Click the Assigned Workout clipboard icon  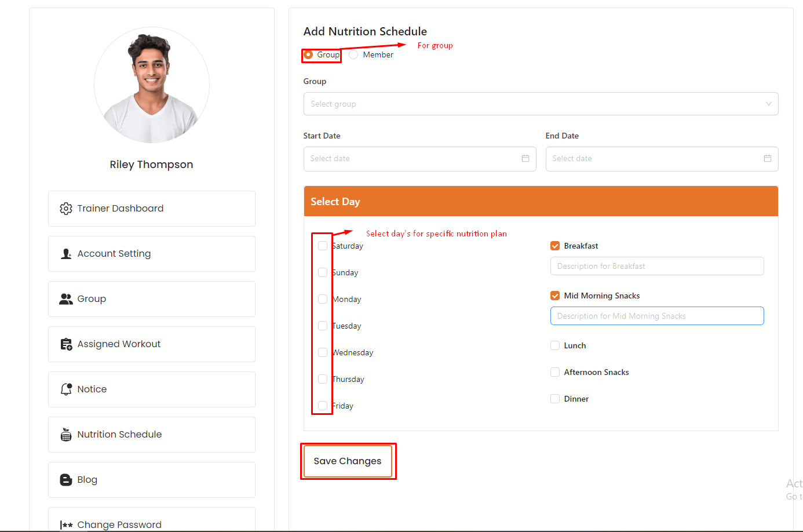click(66, 344)
